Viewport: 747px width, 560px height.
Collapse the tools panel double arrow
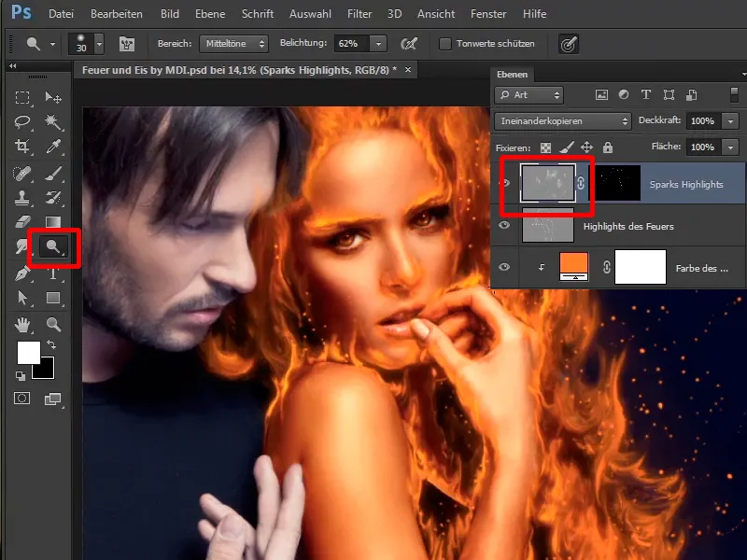pos(12,65)
